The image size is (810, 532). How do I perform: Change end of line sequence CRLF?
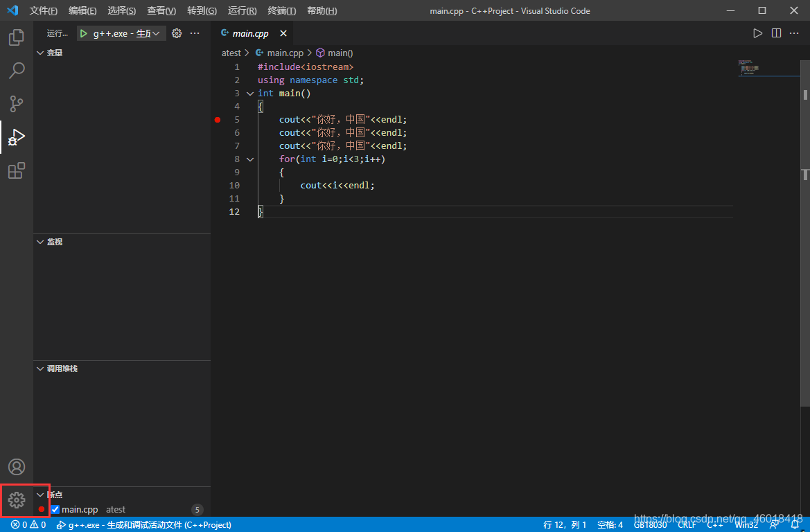tap(687, 525)
